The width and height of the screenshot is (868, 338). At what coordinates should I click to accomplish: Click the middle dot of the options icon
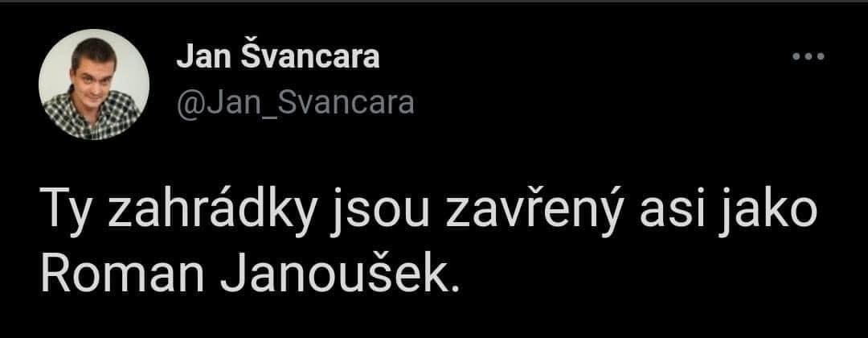[x=809, y=56]
